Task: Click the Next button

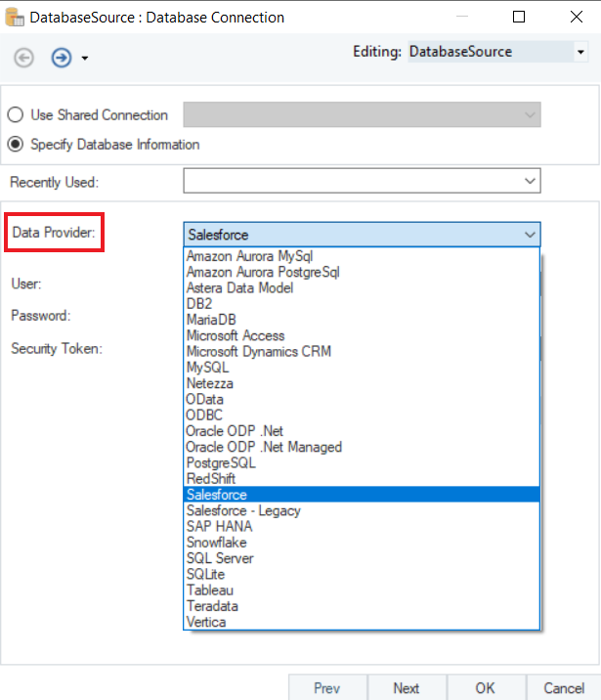Action: click(x=407, y=688)
